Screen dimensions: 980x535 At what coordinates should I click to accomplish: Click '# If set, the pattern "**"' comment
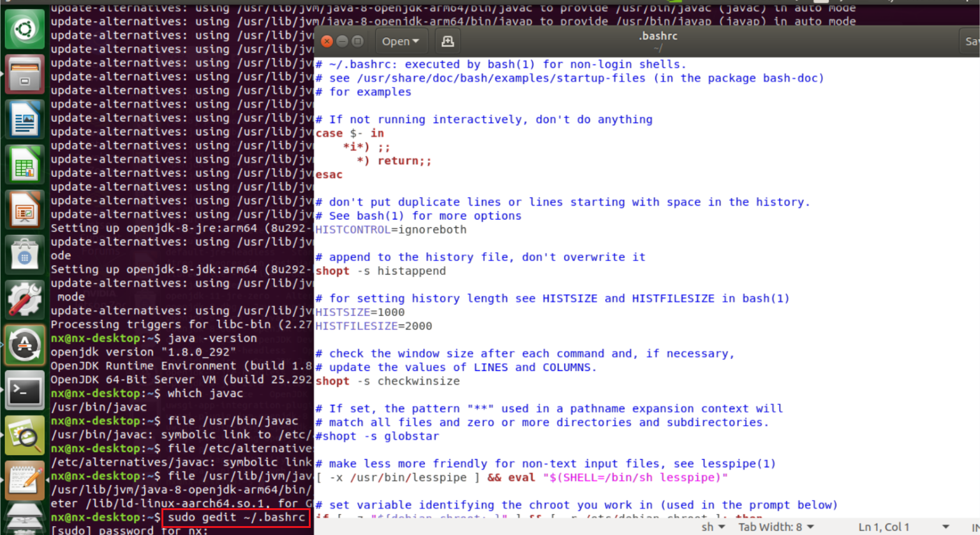549,409
